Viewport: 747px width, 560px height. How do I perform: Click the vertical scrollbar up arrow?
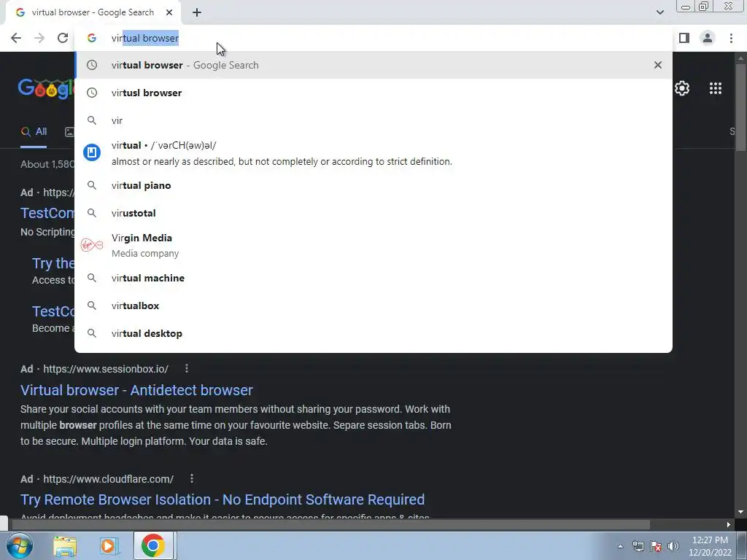740,58
